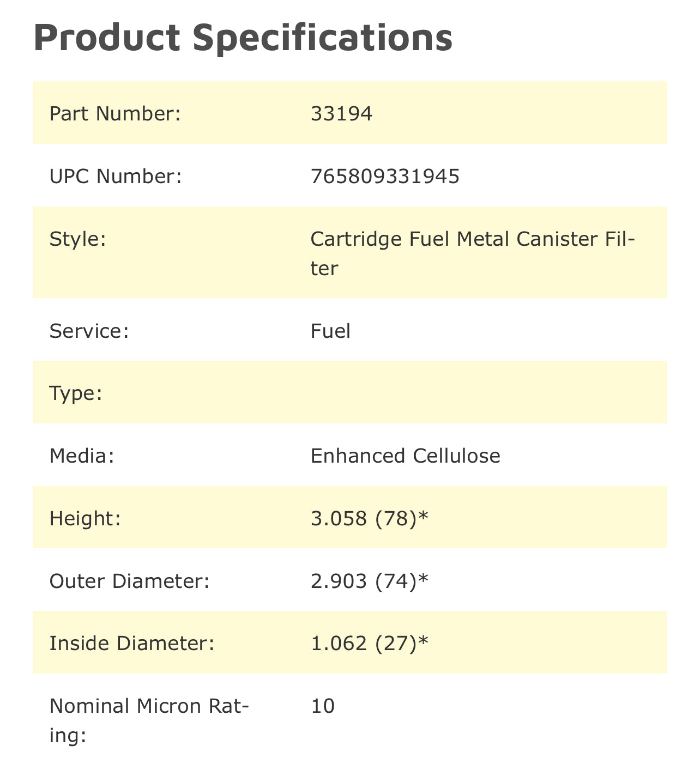Click the Height label
The height and width of the screenshot is (758, 700).
tap(85, 518)
